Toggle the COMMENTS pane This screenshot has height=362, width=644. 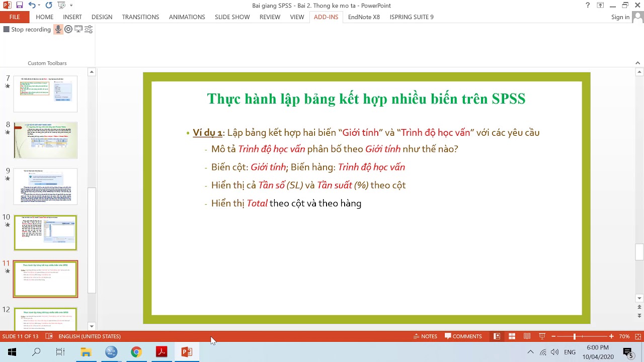[463, 336]
